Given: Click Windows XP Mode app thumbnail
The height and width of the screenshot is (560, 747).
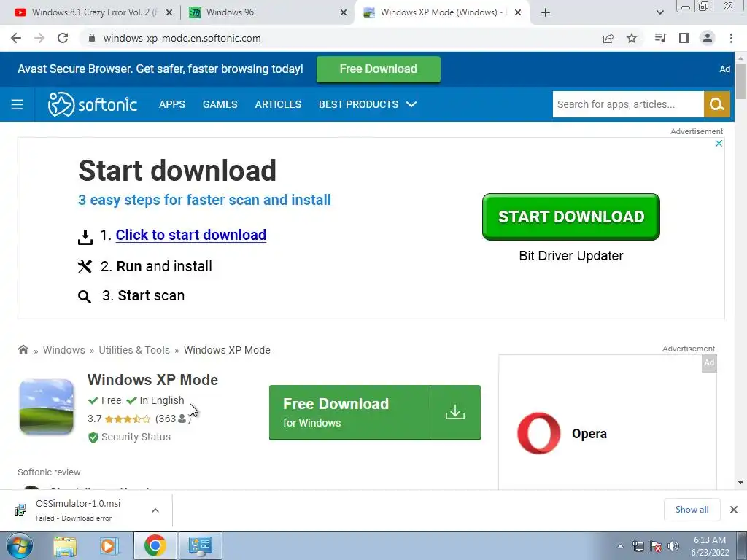Looking at the screenshot, I should pos(46,407).
